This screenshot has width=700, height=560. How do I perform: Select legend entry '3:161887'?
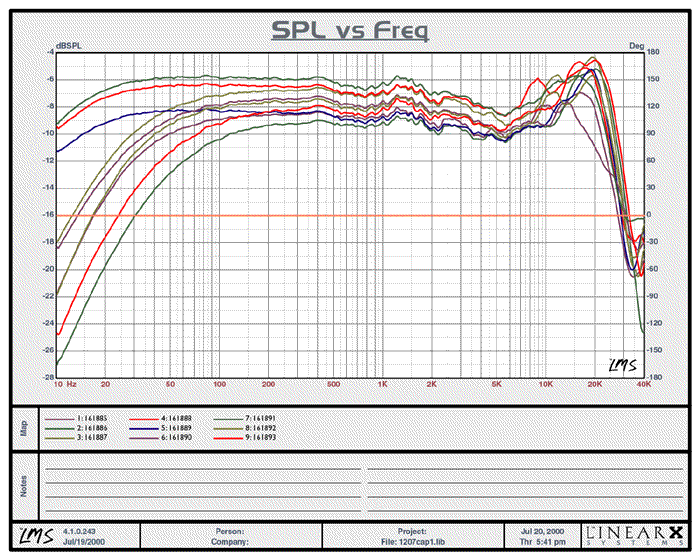[x=92, y=438]
